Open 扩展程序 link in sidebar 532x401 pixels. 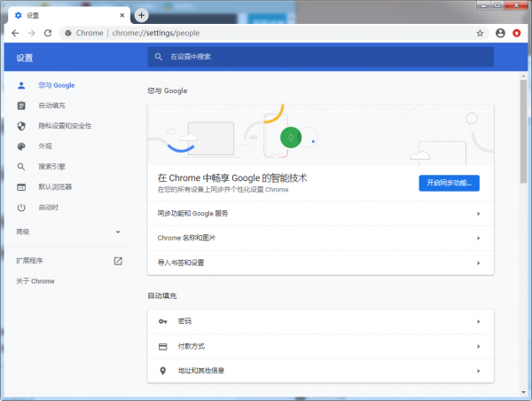(29, 261)
